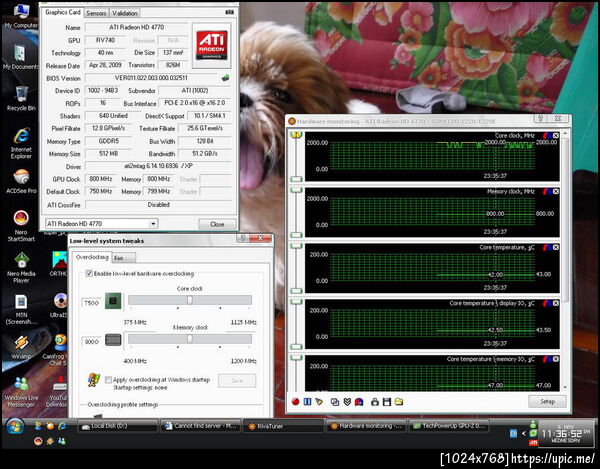This screenshot has width=600, height=469.
Task: Open My Computer desktop icon
Action: pyautogui.click(x=21, y=16)
